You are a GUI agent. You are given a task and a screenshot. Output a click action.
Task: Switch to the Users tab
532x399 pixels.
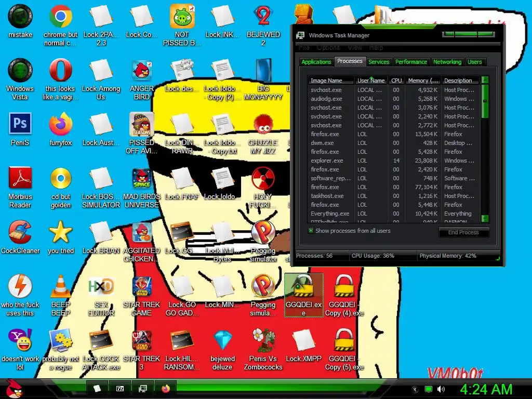[475, 62]
